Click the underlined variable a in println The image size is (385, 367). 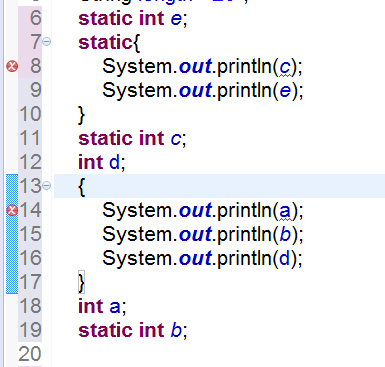(x=285, y=212)
